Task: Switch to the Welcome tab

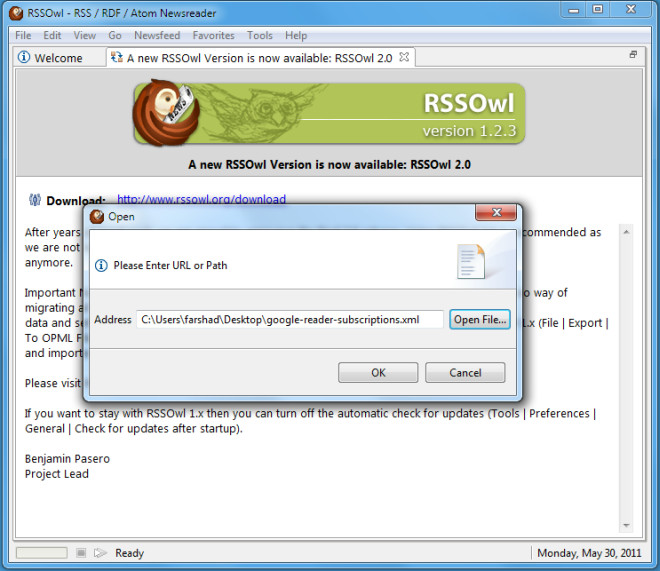Action: [x=59, y=58]
